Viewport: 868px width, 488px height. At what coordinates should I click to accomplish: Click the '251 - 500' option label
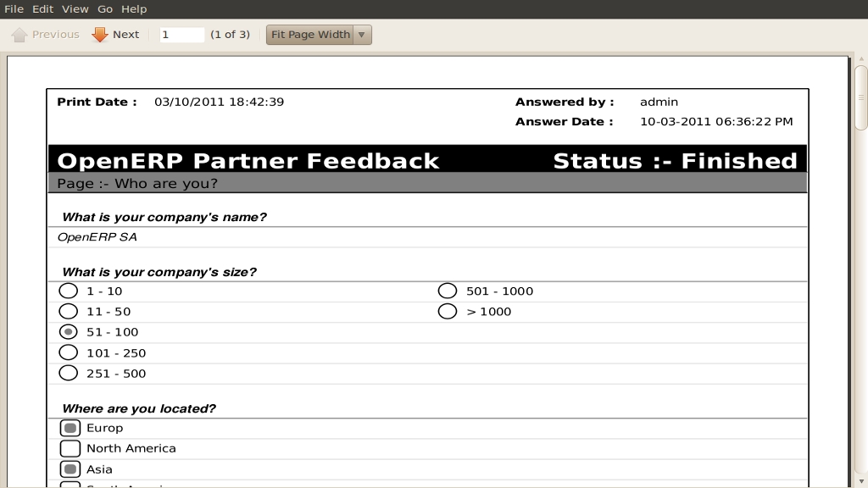click(x=116, y=374)
